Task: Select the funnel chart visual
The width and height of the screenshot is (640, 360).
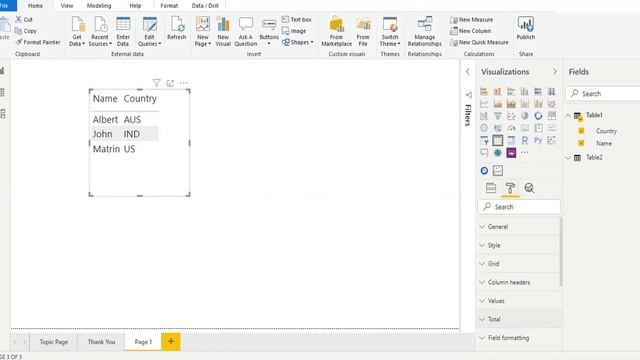Action: 497,116
